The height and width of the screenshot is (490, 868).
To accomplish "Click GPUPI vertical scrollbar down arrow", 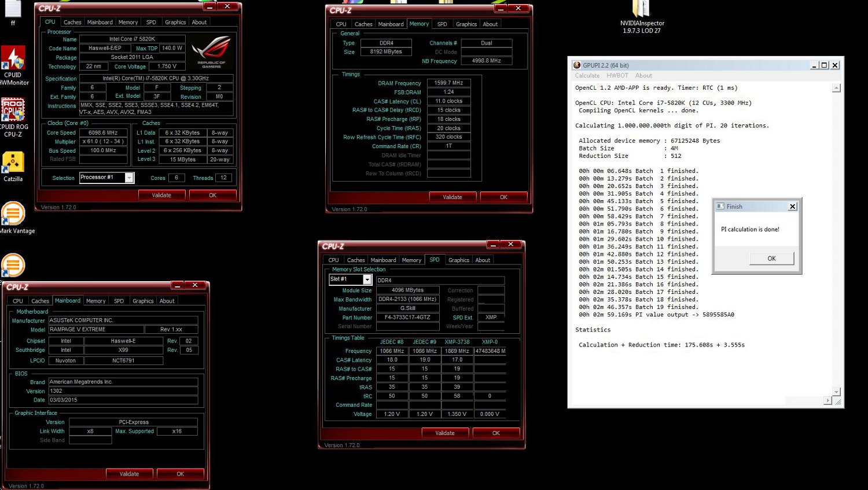I will coord(836,392).
